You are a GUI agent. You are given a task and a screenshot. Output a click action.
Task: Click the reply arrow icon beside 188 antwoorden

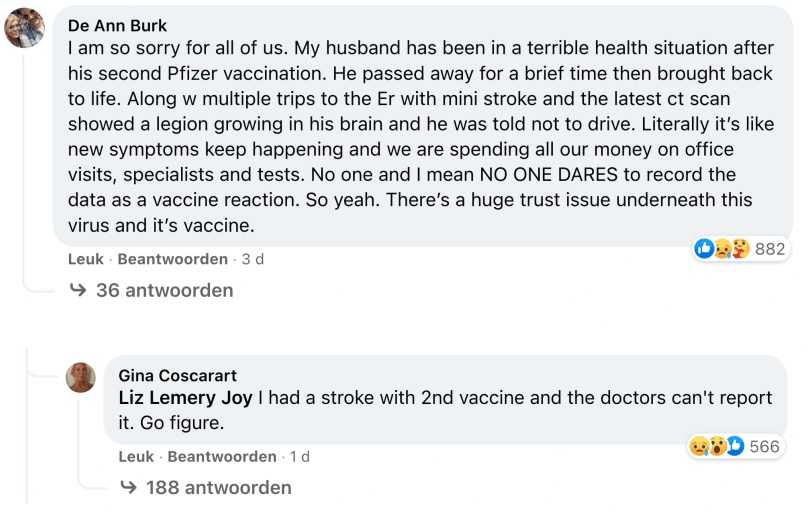pos(128,488)
